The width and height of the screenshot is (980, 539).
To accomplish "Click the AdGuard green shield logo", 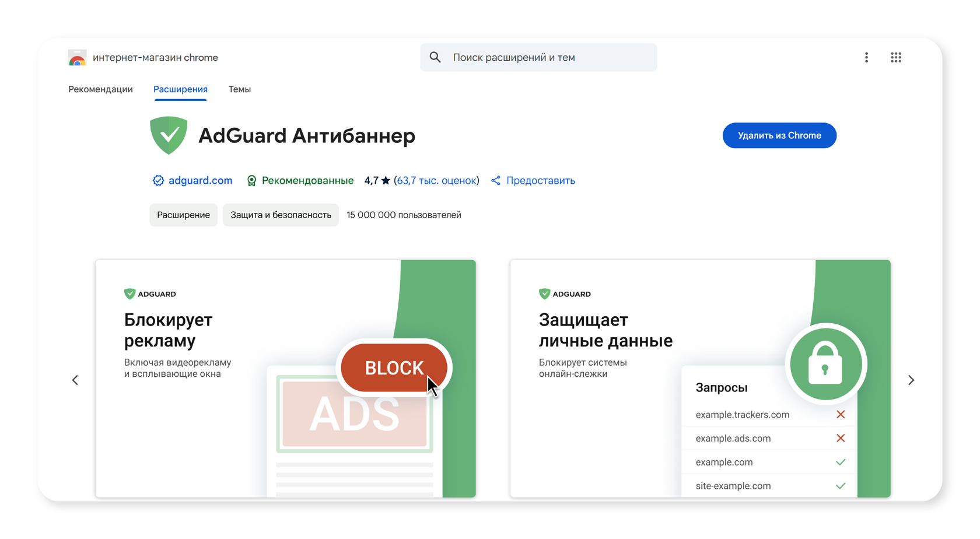I will [x=169, y=135].
